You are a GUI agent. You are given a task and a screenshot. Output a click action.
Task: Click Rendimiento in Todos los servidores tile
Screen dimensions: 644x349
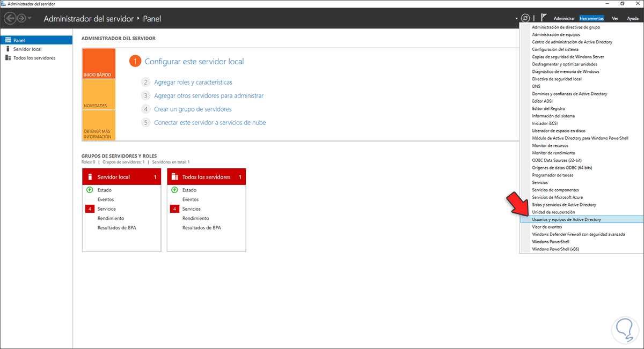click(195, 218)
